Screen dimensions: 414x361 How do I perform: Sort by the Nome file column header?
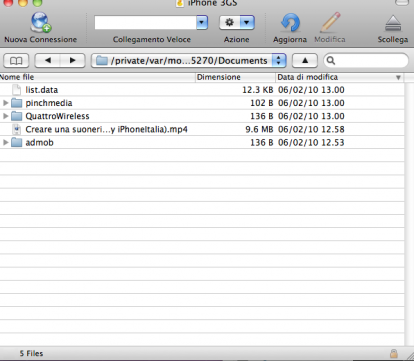click(x=97, y=77)
